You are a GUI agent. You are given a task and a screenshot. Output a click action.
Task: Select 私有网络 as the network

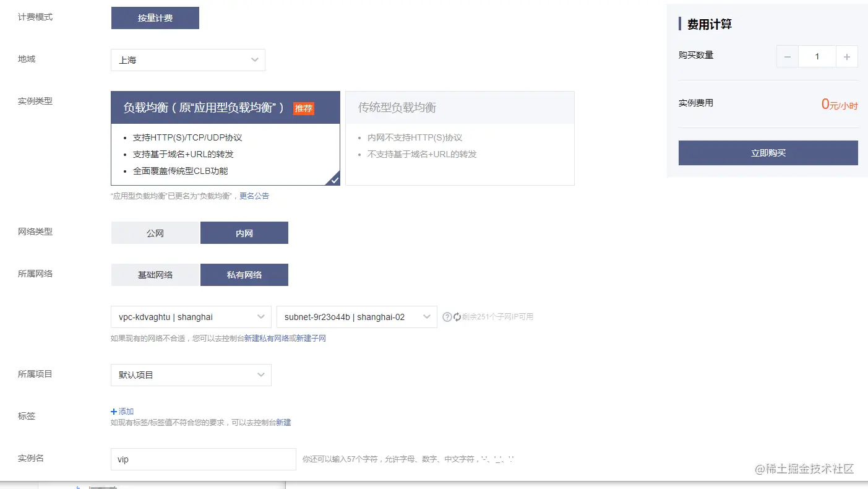[244, 275]
